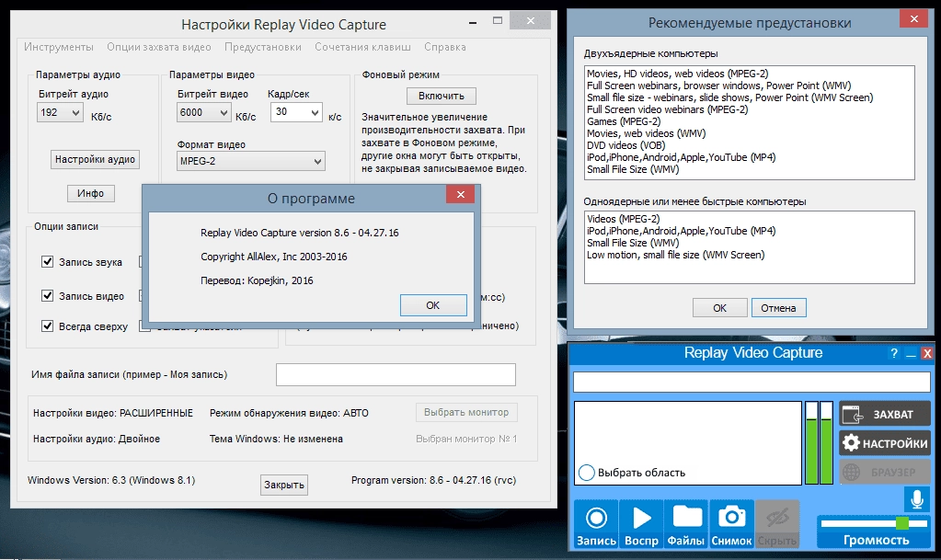This screenshot has width=941, height=560.
Task: Click the Громкость label
Action: coord(877,540)
